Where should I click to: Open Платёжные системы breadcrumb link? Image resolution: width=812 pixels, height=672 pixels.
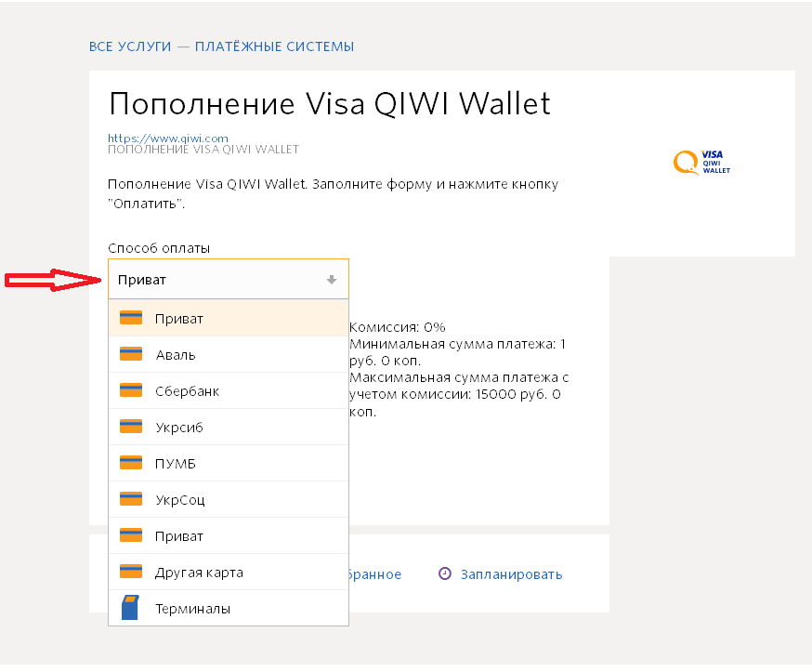pyautogui.click(x=274, y=46)
